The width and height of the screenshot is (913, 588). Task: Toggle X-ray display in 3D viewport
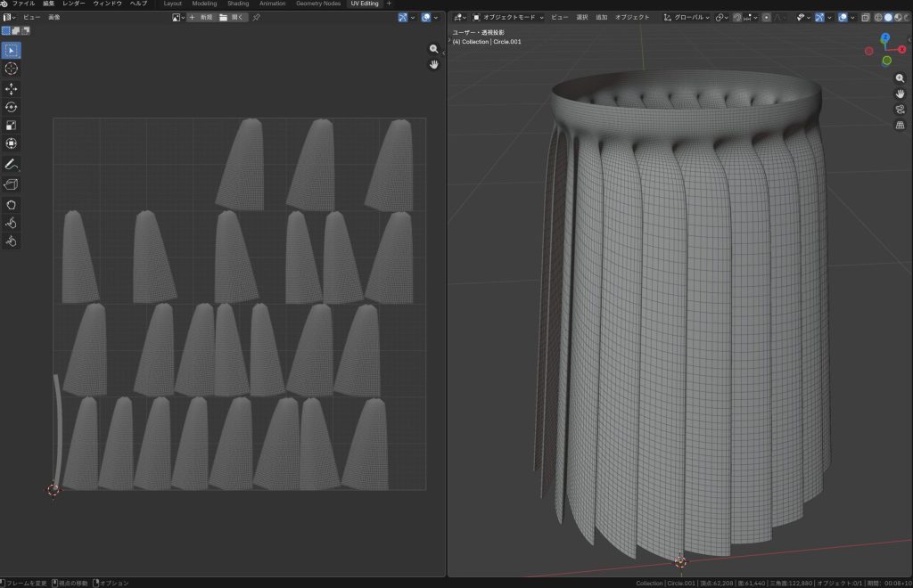865,17
